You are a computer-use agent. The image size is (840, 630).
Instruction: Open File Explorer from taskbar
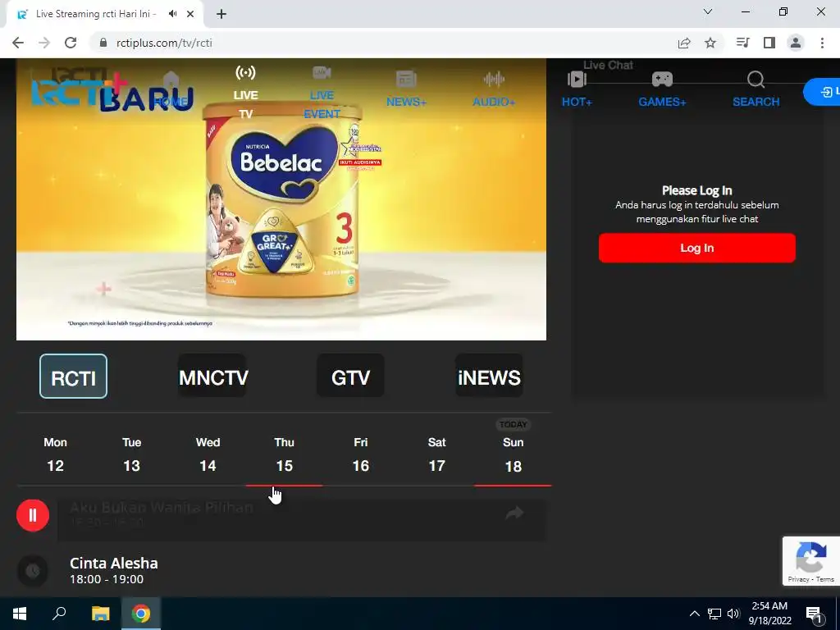100,614
